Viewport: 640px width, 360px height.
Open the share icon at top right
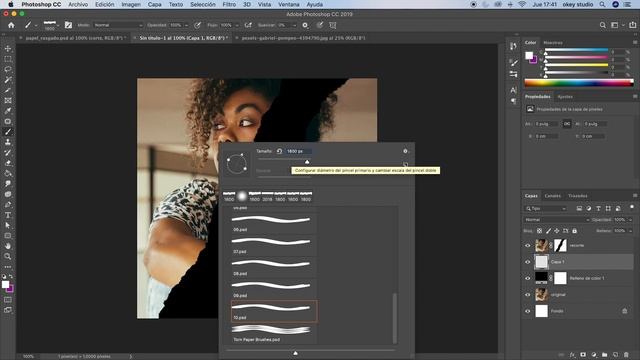pos(632,25)
